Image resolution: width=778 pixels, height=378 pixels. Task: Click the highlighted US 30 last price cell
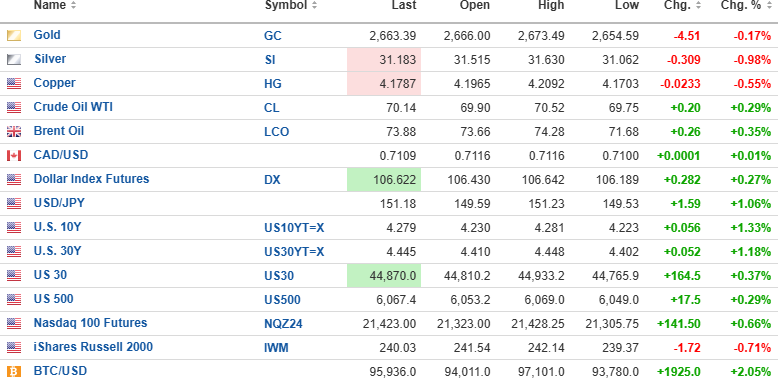[384, 275]
